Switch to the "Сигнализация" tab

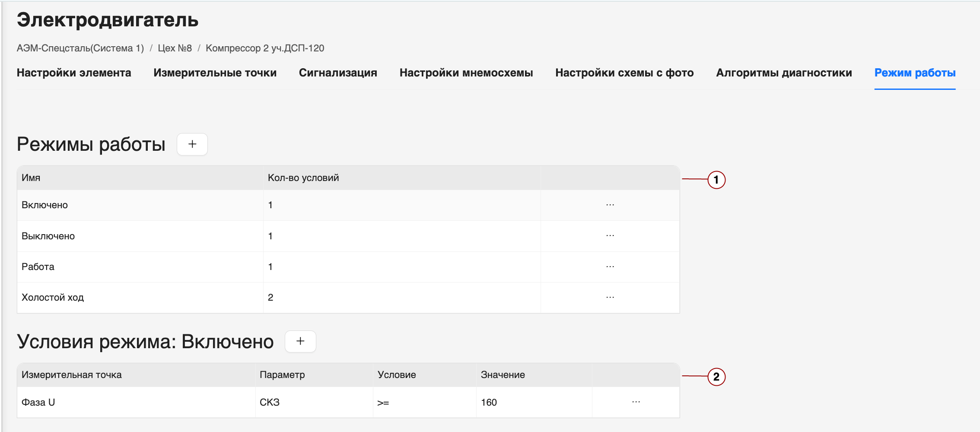tap(338, 73)
